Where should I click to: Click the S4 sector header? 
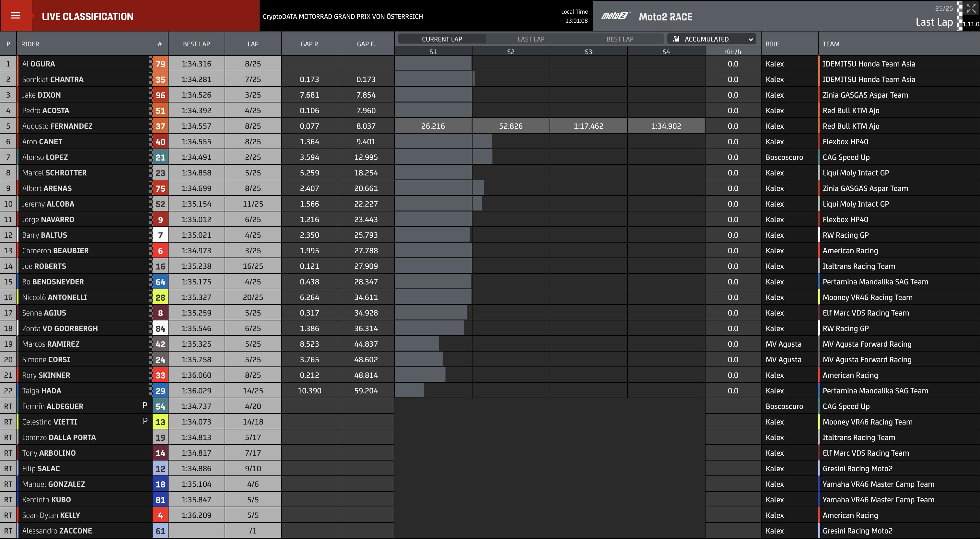tap(666, 52)
